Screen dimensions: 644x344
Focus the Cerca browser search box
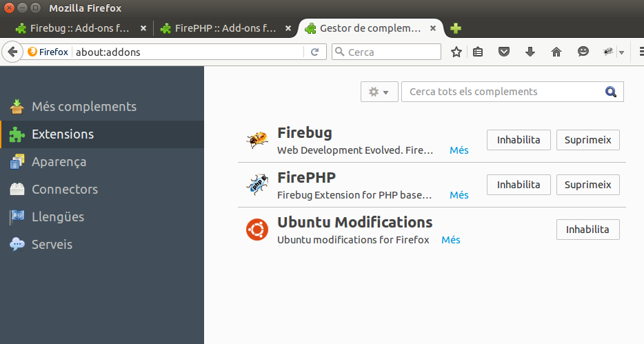coord(386,52)
